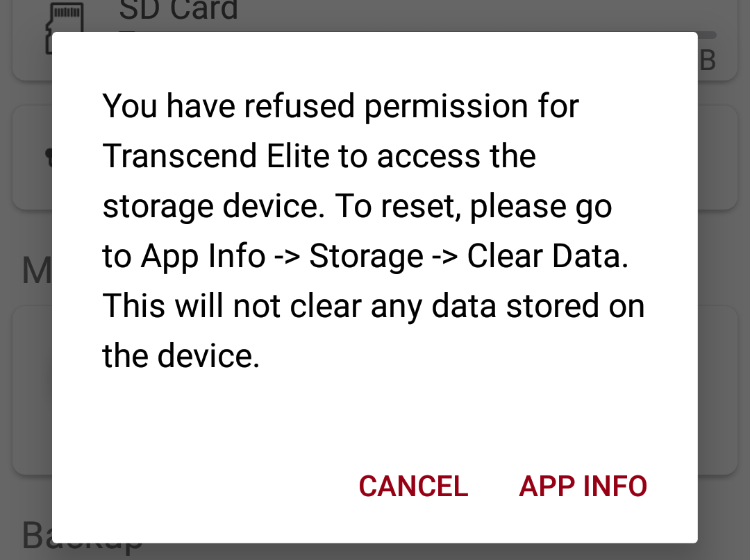Tap the dimmed SD card icon

tap(64, 26)
